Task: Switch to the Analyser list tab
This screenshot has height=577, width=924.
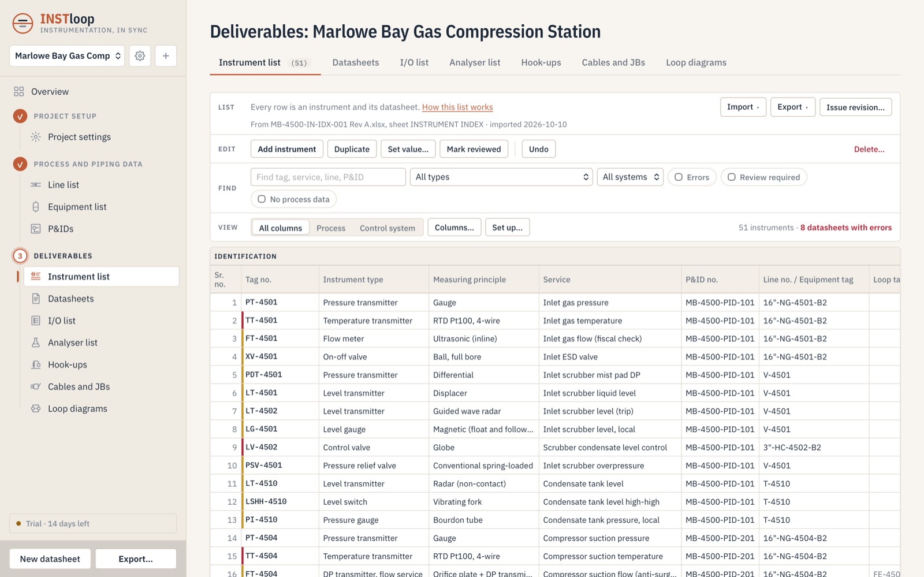Action: [475, 62]
